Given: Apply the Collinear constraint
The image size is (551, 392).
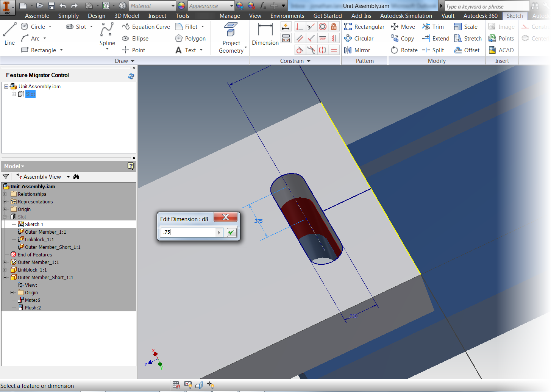Looking at the screenshot, I should 311,27.
